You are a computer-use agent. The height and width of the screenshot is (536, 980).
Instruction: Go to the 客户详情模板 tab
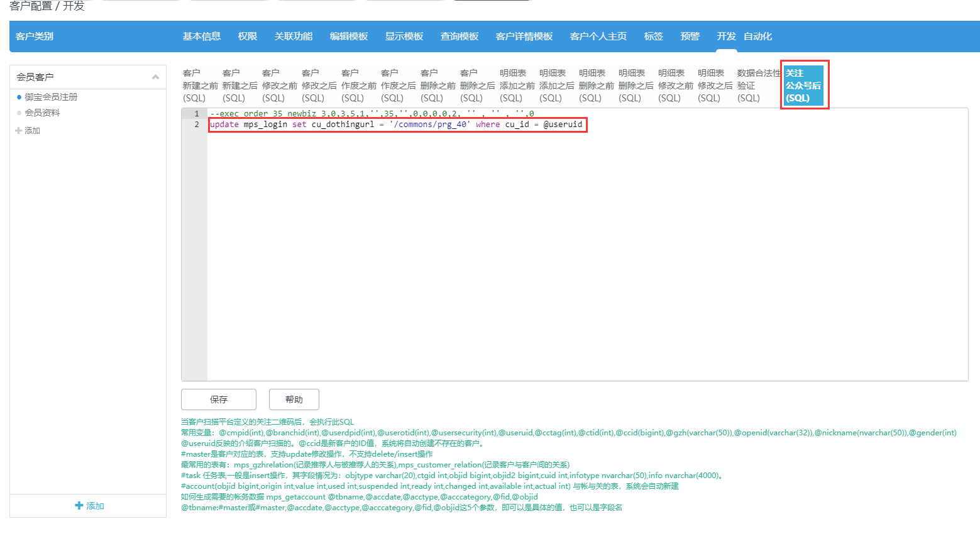click(x=524, y=36)
